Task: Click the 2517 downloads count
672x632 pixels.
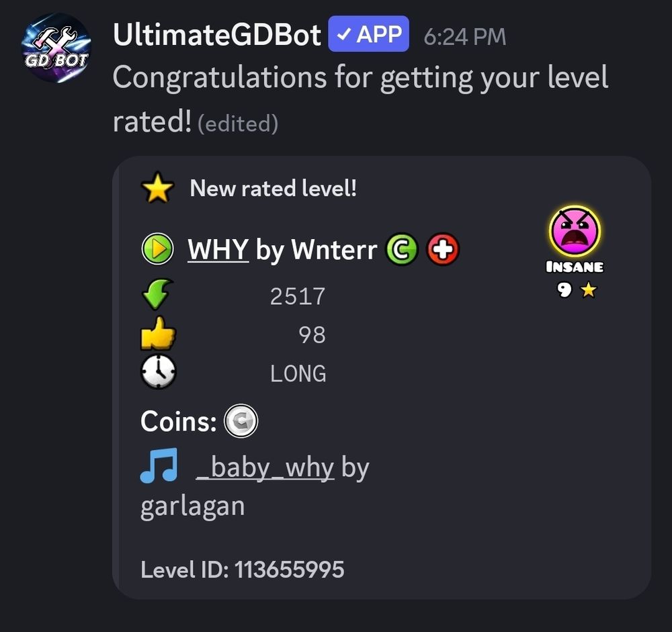Action: tap(298, 296)
